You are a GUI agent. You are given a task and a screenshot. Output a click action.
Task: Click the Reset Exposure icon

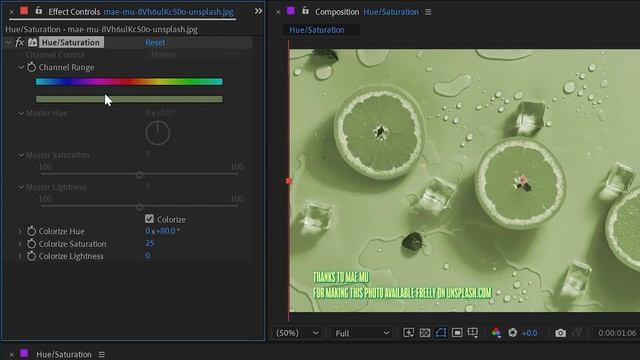click(x=513, y=333)
